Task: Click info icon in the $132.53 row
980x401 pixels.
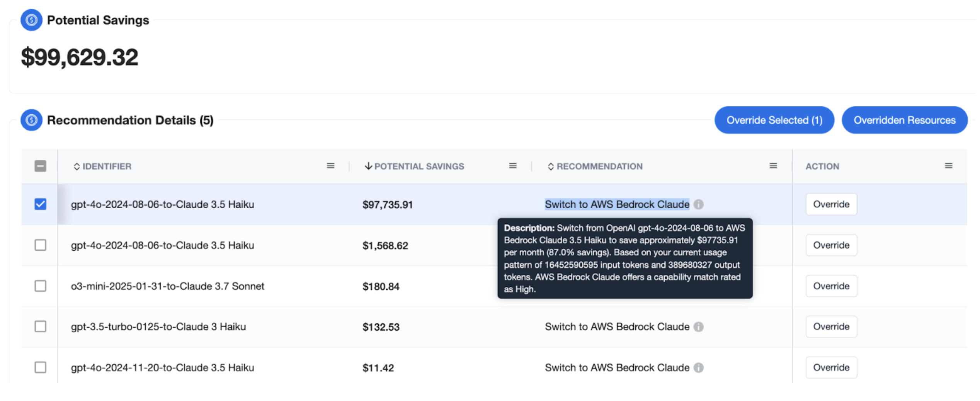Action: [x=699, y=327]
